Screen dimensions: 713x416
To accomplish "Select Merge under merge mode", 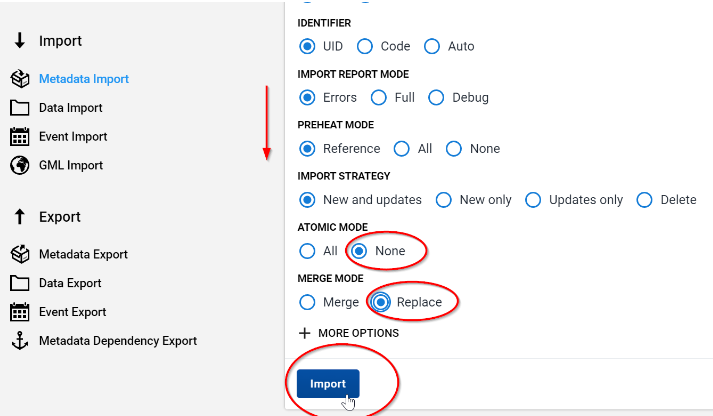I will [307, 302].
